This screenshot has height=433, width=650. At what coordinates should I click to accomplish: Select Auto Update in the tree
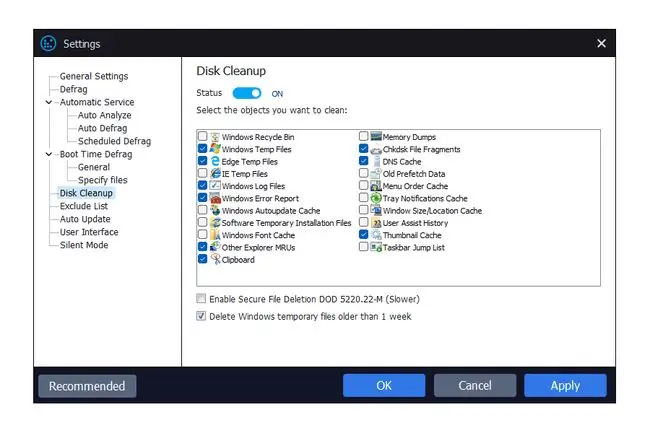click(x=85, y=219)
